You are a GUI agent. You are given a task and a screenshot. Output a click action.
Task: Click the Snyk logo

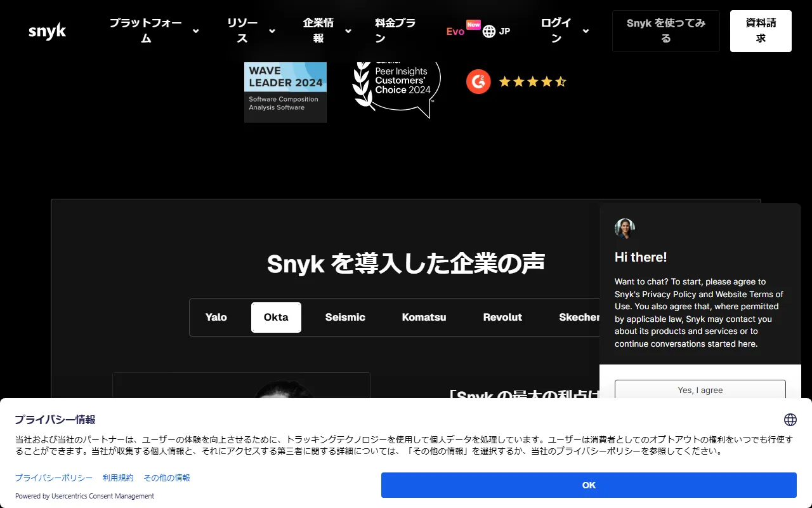[47, 30]
